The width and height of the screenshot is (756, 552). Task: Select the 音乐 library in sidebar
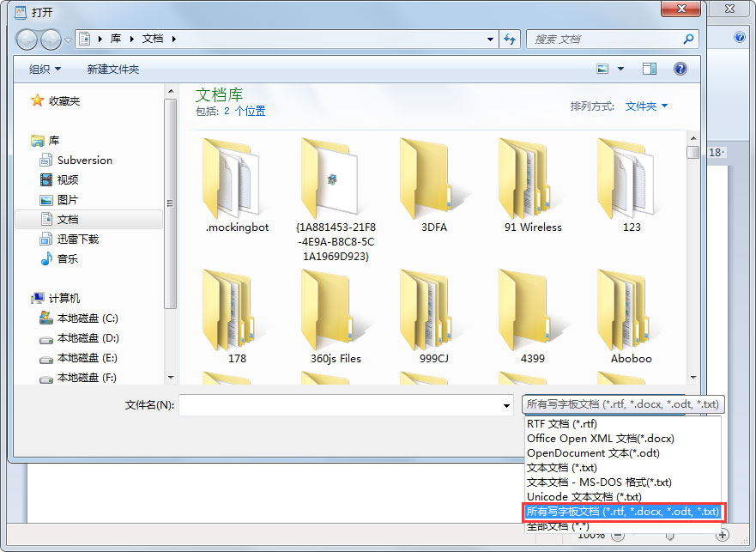coord(67,258)
